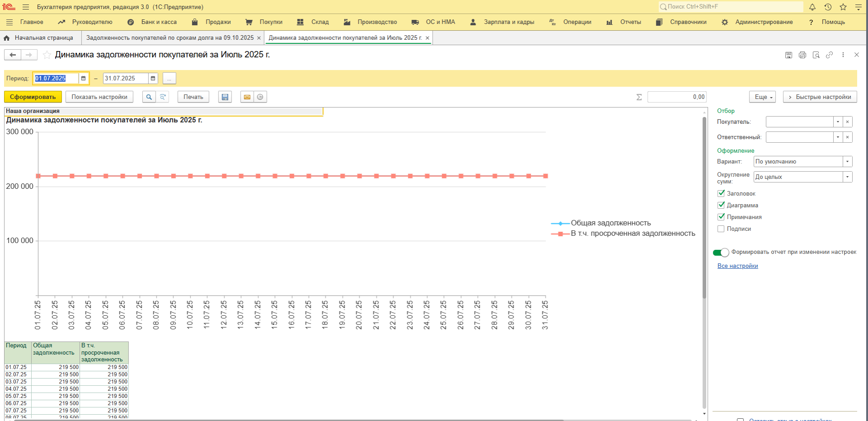Click the magnifier search icon in report toolbar
The image size is (868, 421).
pyautogui.click(x=149, y=97)
